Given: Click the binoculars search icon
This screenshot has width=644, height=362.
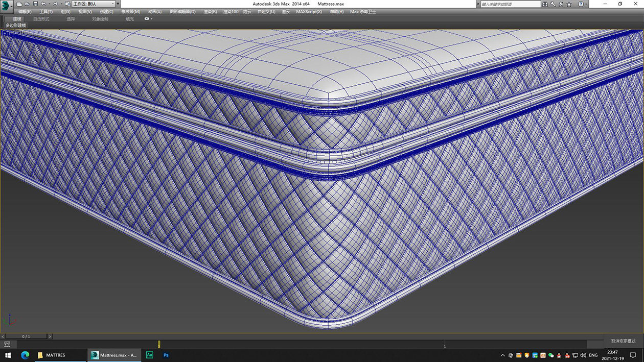Looking at the screenshot, I should coord(545,4).
